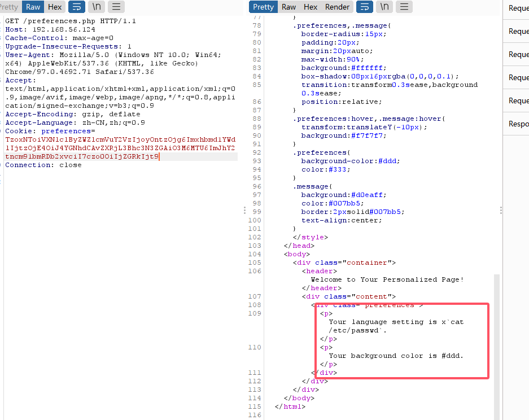Image resolution: width=529 pixels, height=420 pixels.
Task: Expand the first inspector Request section
Action: click(518, 8)
